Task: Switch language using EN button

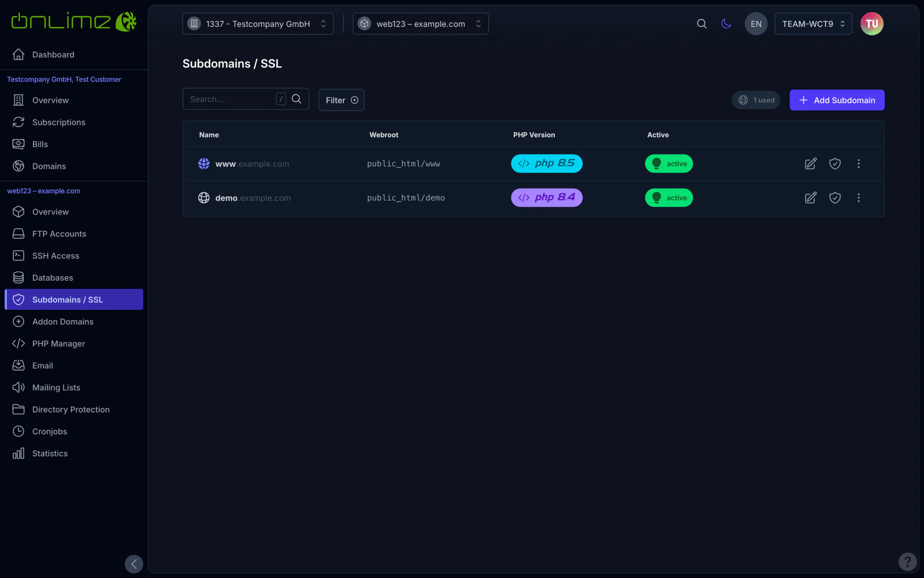Action: click(756, 24)
